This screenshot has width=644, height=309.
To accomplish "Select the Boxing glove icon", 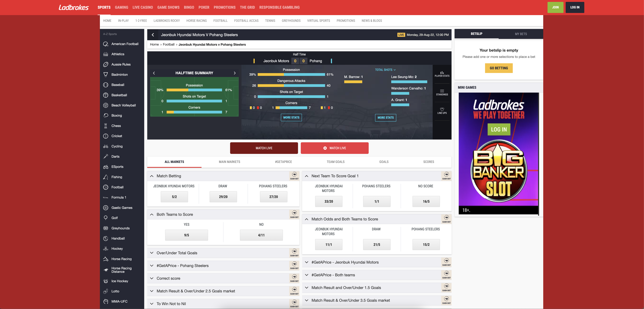I will pos(106,116).
